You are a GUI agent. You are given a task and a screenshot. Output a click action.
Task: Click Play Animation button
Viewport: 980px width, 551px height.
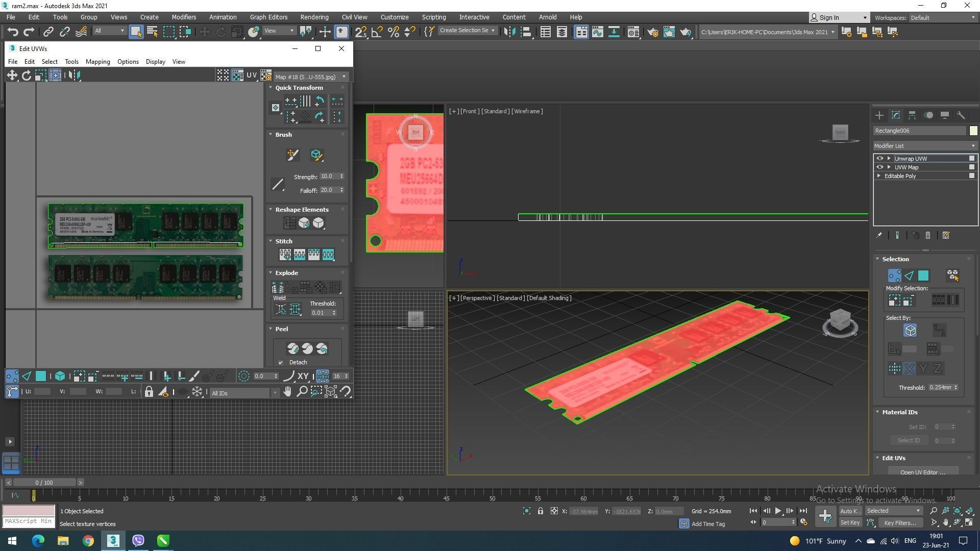pos(778,511)
